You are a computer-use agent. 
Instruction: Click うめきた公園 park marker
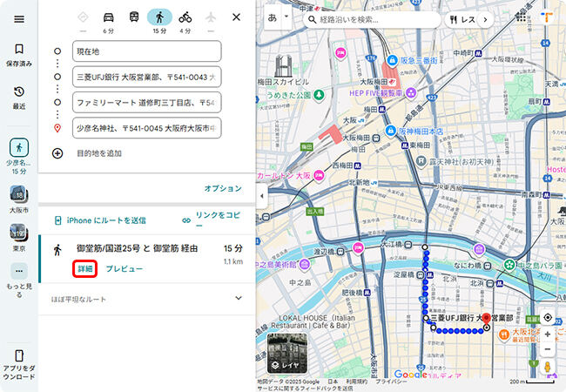click(319, 95)
